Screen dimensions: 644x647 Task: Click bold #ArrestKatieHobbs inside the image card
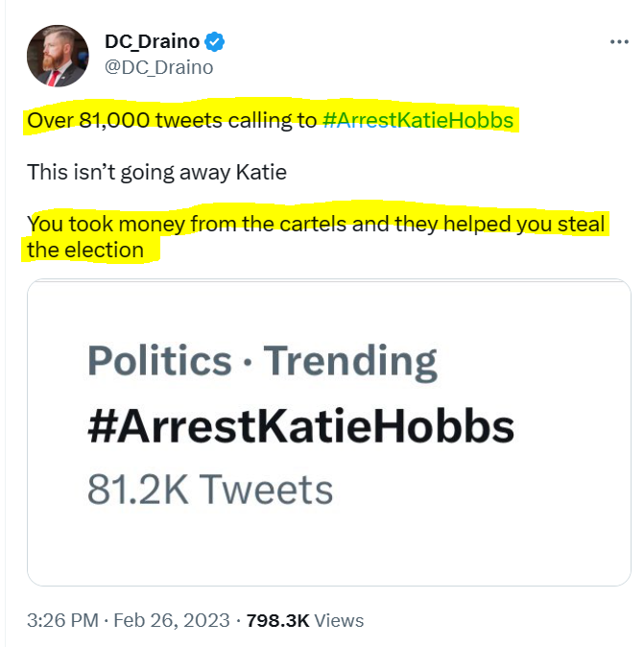(300, 426)
